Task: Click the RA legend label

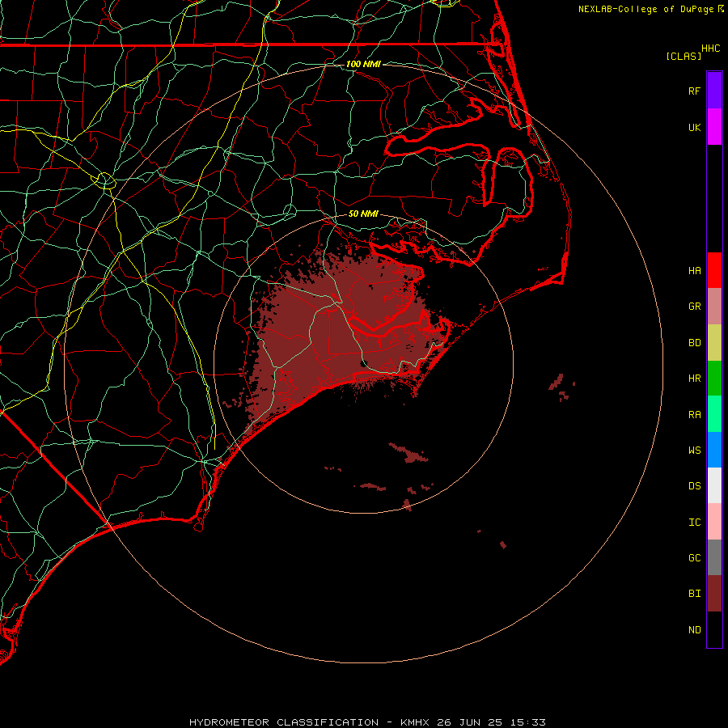Action: tap(695, 415)
